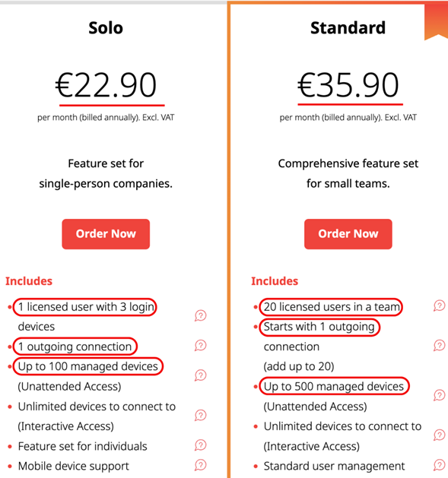
Task: Open help icon for Standard unlimited devices
Action: point(439,435)
